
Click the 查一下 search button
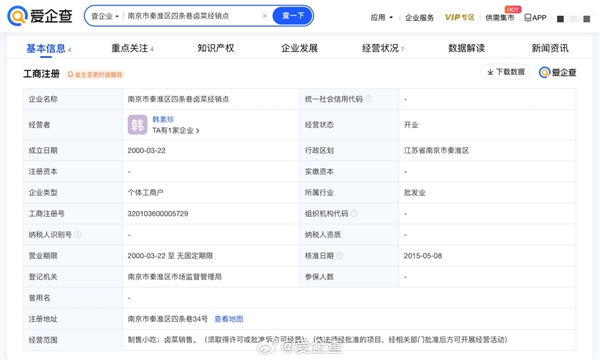(293, 16)
